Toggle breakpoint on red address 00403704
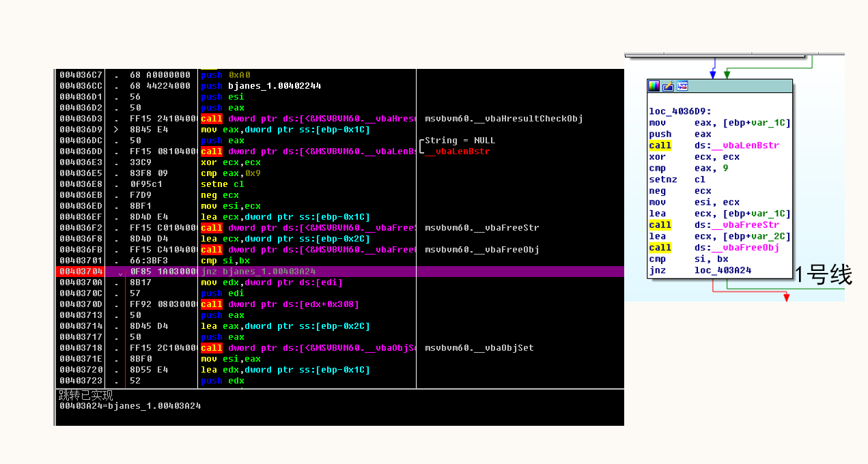The height and width of the screenshot is (464, 868). pyautogui.click(x=81, y=272)
